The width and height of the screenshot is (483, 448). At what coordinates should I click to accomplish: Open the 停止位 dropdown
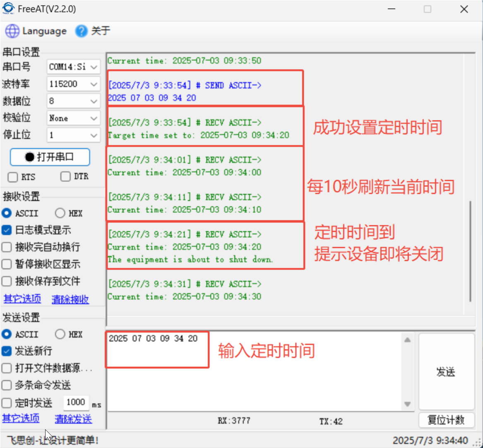pos(94,135)
